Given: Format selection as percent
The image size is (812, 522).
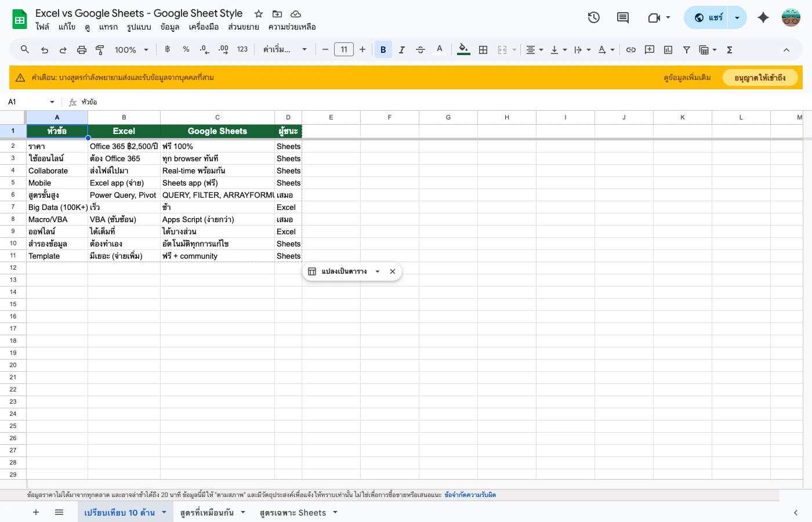Looking at the screenshot, I should click(x=186, y=49).
